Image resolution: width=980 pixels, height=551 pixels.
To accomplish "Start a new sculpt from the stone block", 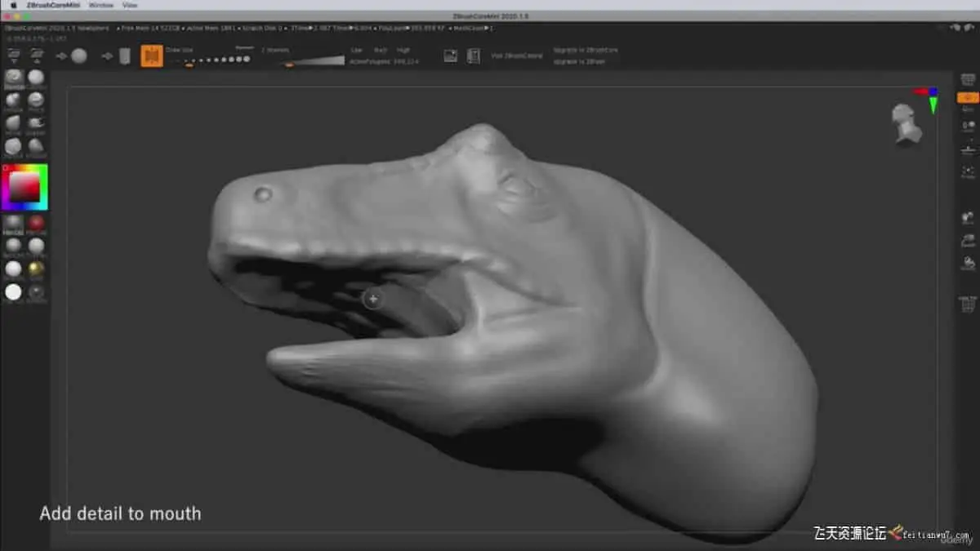I will (124, 56).
